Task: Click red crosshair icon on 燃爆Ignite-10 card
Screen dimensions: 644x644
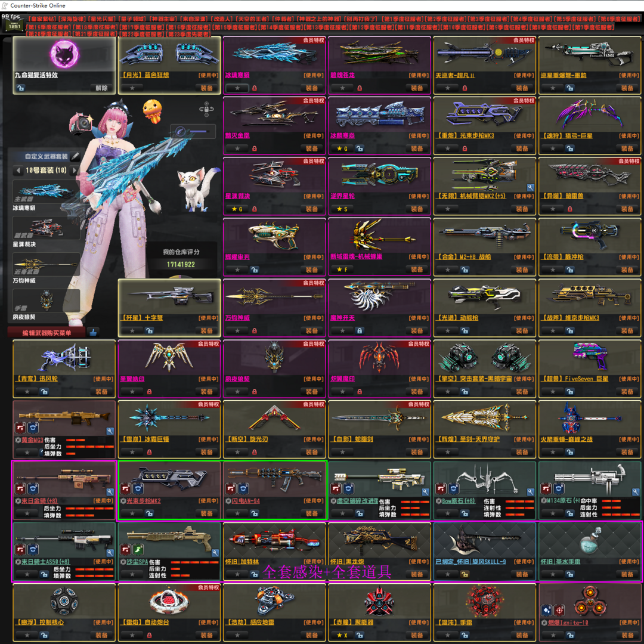Action: [559, 611]
